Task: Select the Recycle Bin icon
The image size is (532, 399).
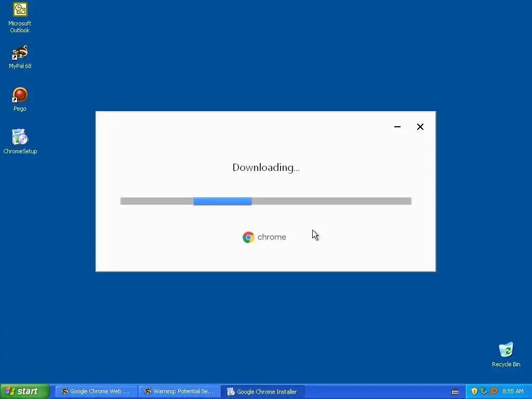Action: [506, 354]
